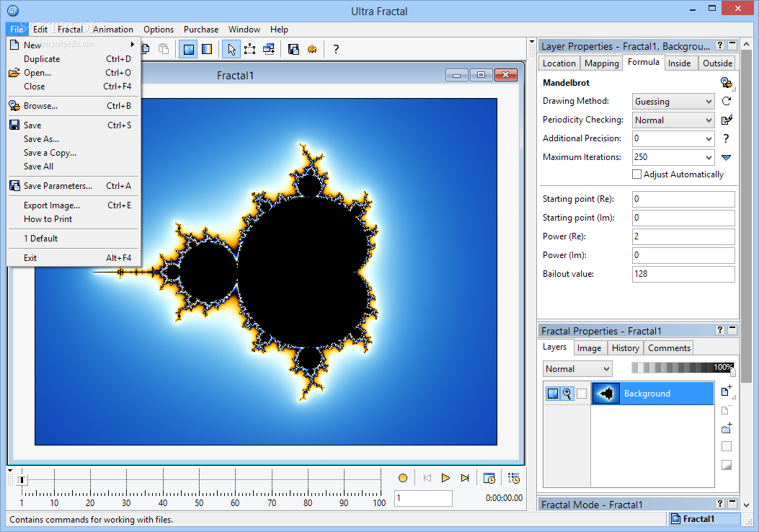The image size is (759, 532).
Task: Switch to the Comments tab
Action: [669, 348]
